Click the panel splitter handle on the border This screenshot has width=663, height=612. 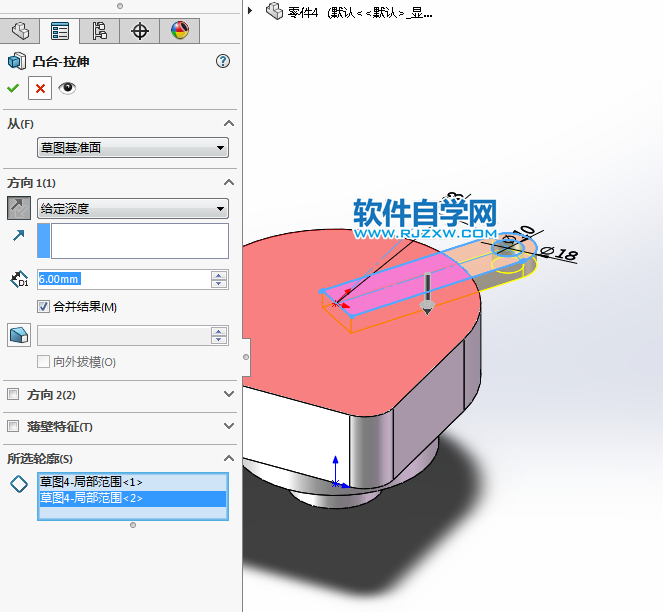point(246,357)
